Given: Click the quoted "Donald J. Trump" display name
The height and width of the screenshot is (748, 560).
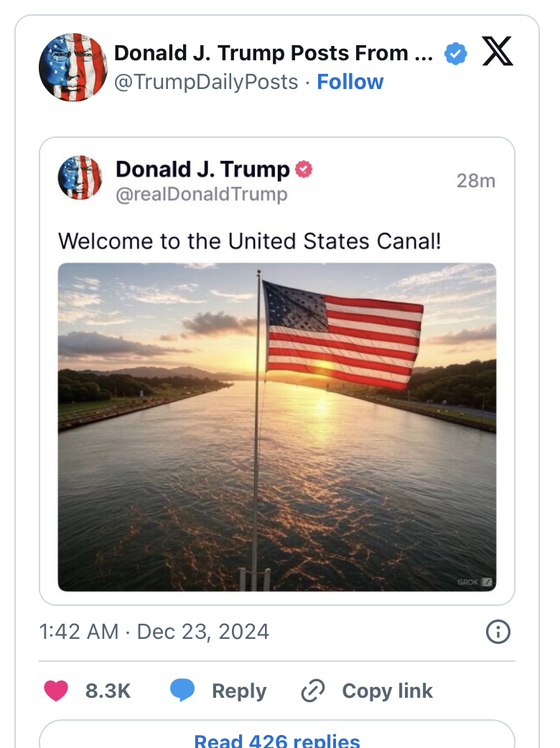Looking at the screenshot, I should click(x=202, y=169).
